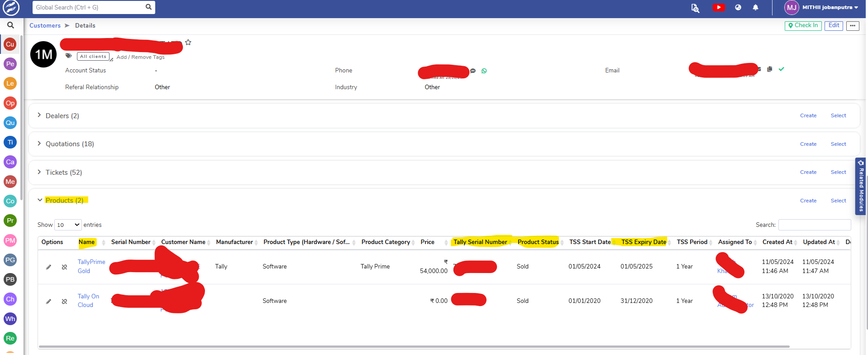Open the Ca module in sidebar

tap(10, 162)
